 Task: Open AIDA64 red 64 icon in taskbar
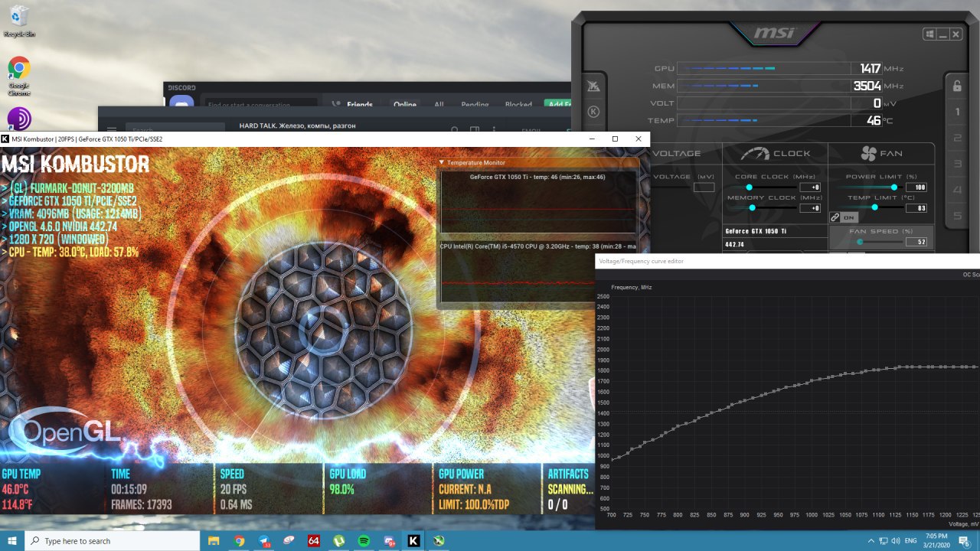[314, 540]
